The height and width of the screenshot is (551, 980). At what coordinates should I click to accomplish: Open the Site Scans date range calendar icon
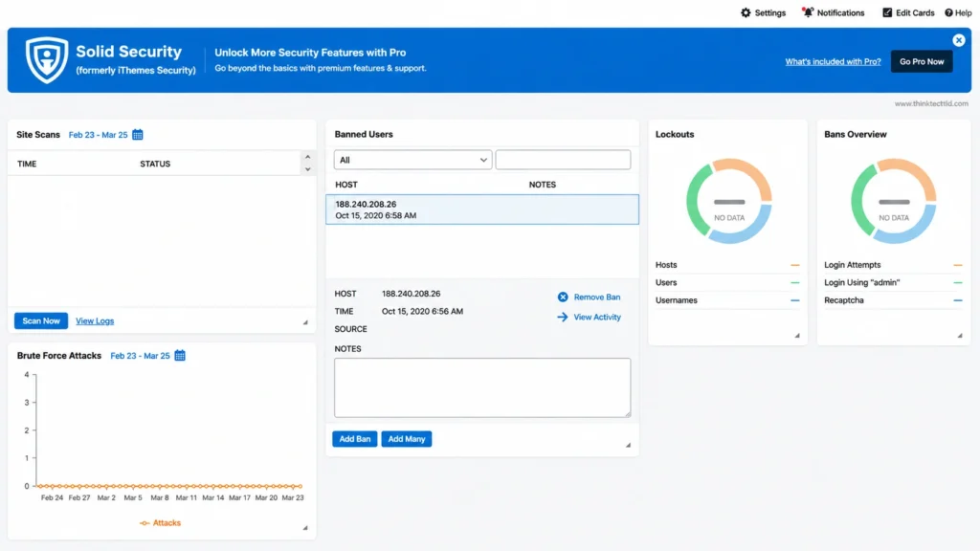pos(138,134)
